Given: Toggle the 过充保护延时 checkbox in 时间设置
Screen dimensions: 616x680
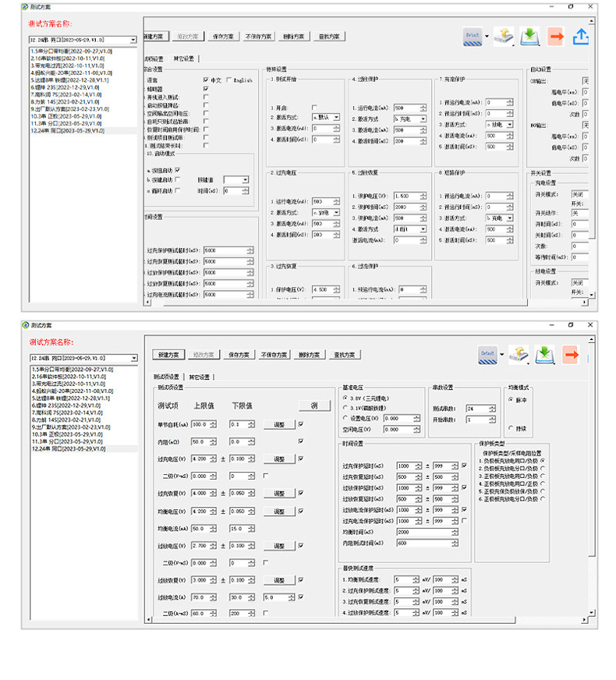Looking at the screenshot, I should (464, 466).
